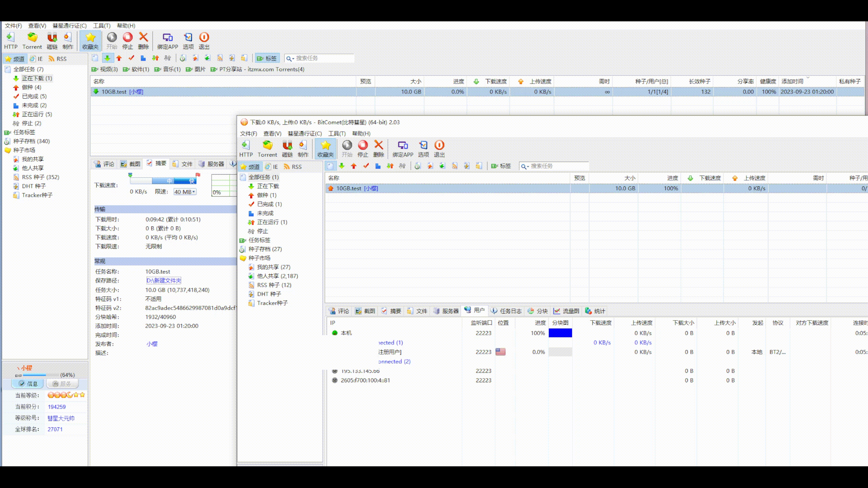
Task: Open Torrent file icon in back window
Action: [32, 41]
